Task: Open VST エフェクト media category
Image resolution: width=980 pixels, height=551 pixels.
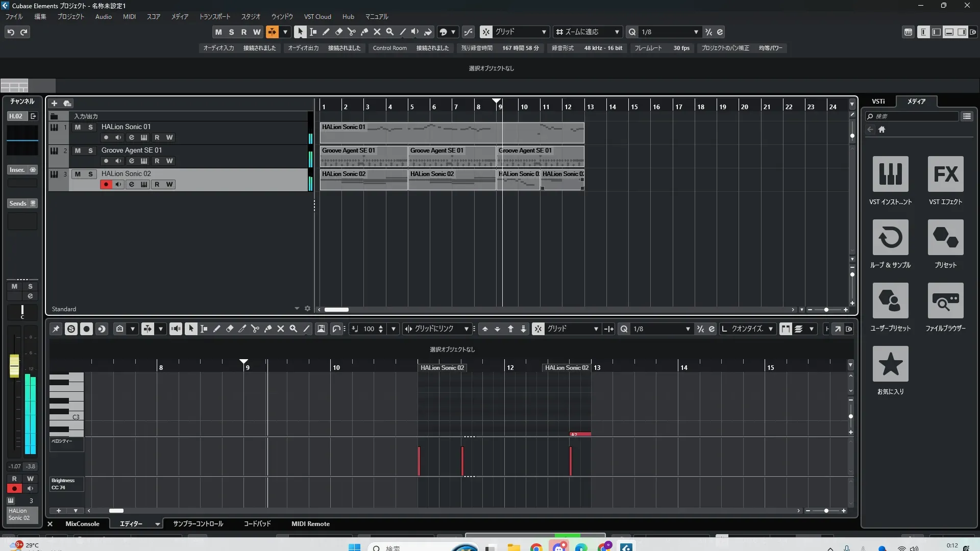Action: 945,174
